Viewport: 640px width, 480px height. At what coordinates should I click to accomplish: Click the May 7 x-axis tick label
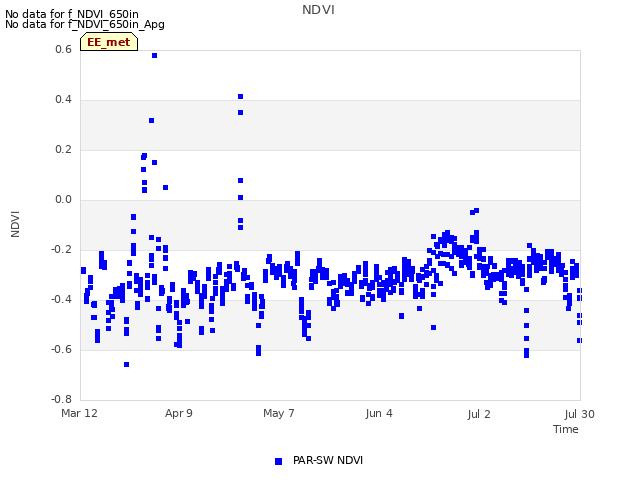tap(279, 413)
